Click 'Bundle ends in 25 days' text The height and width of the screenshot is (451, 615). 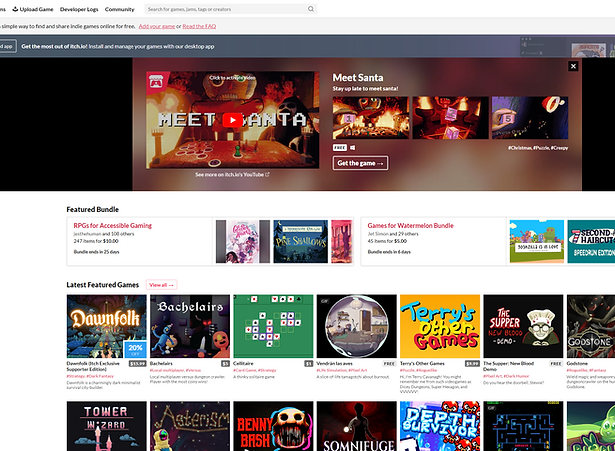pos(96,252)
